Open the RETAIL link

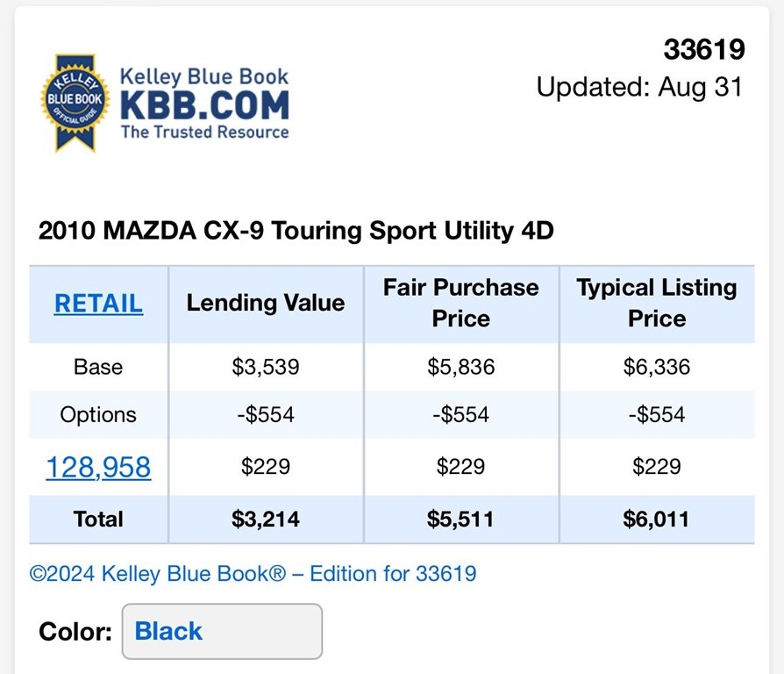click(98, 304)
